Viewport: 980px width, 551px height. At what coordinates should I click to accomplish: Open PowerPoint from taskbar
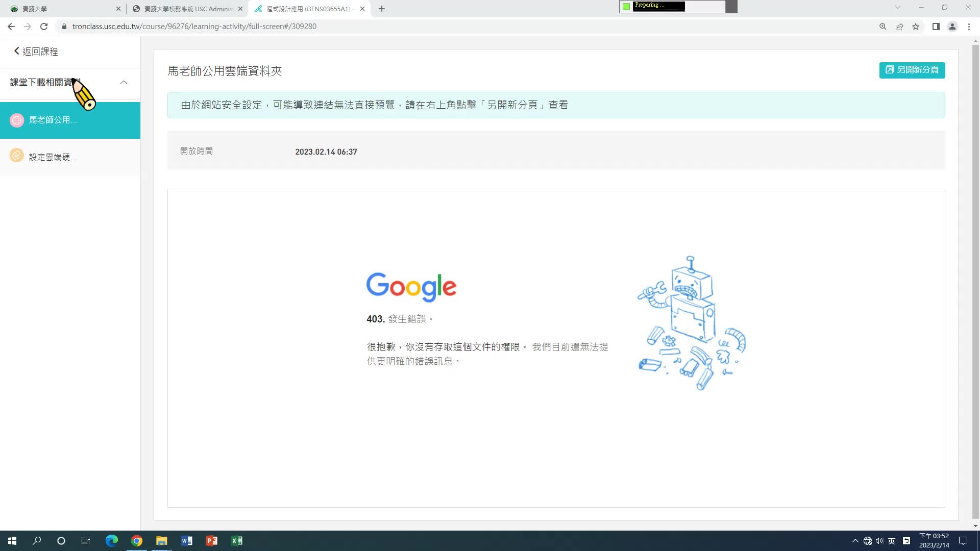211,541
